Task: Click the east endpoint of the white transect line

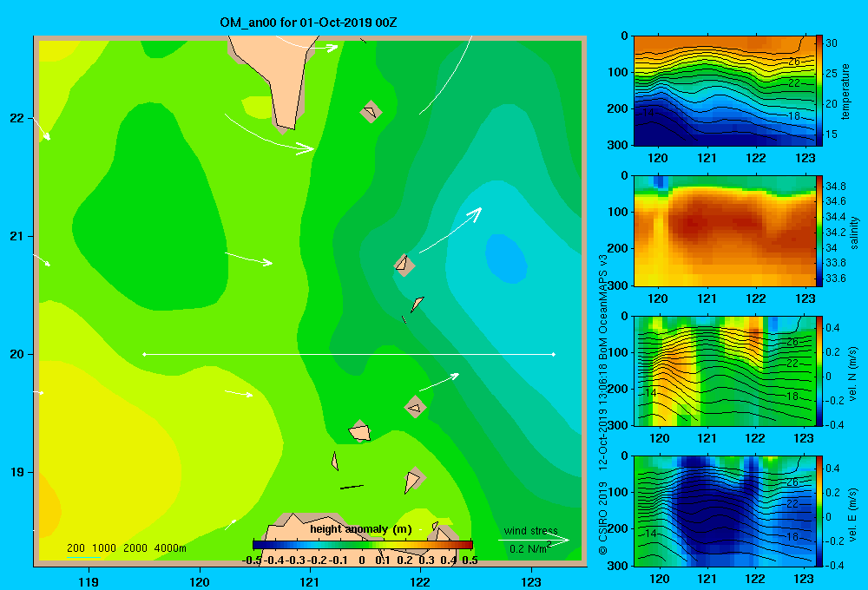Action: point(554,354)
